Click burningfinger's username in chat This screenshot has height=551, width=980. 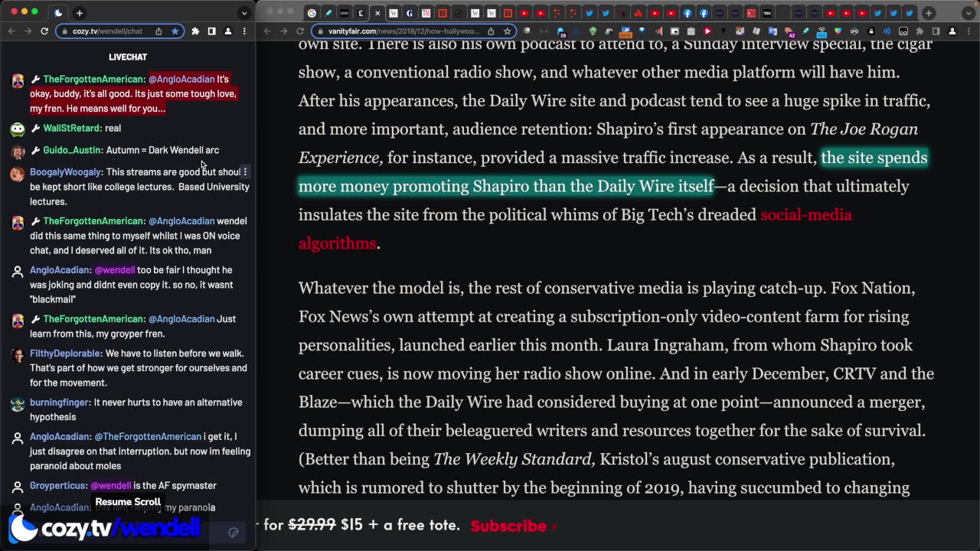click(x=59, y=403)
